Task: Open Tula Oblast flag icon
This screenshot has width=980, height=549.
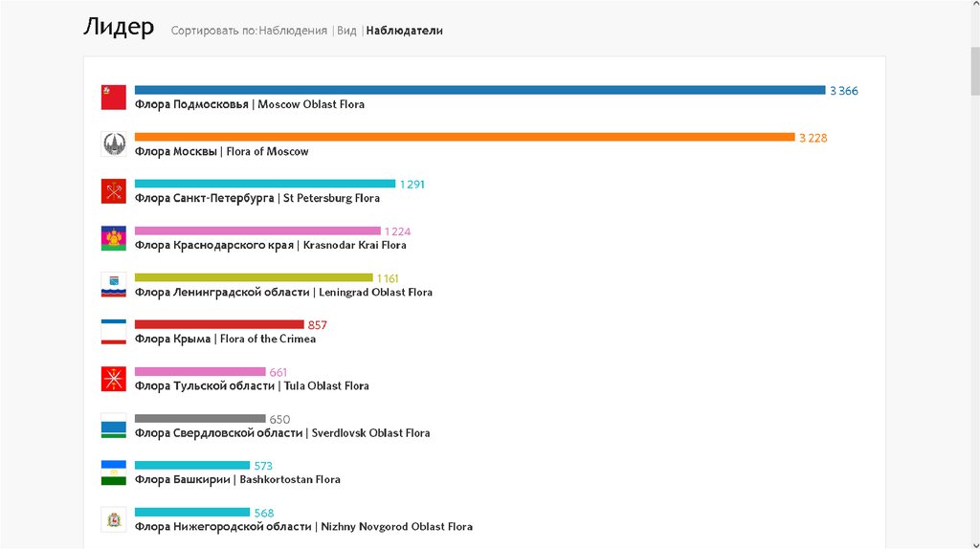Action: point(114,379)
